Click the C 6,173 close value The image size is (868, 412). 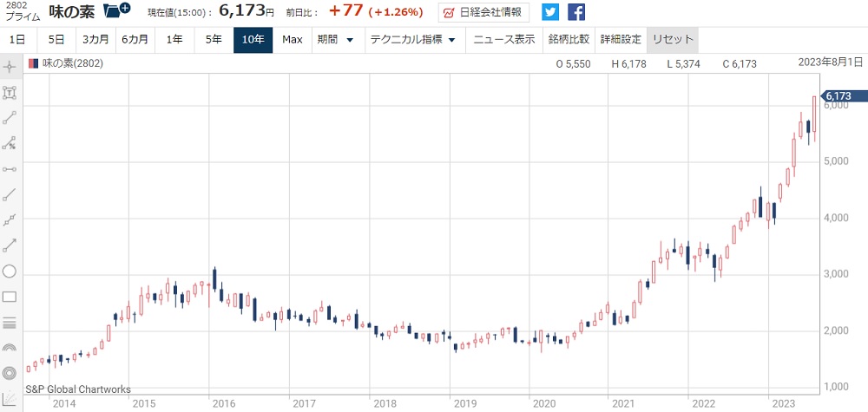[x=740, y=64]
